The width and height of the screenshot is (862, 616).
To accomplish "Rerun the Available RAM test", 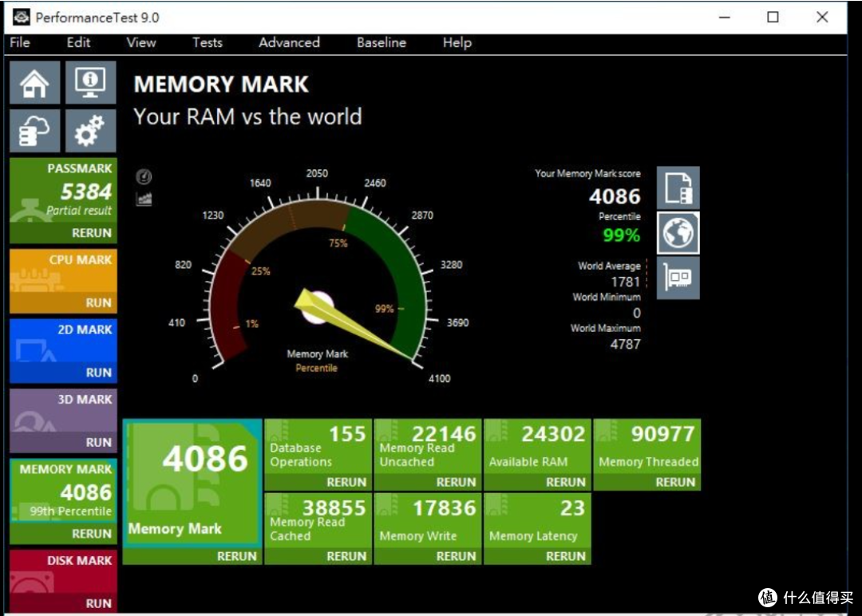I will [x=566, y=482].
